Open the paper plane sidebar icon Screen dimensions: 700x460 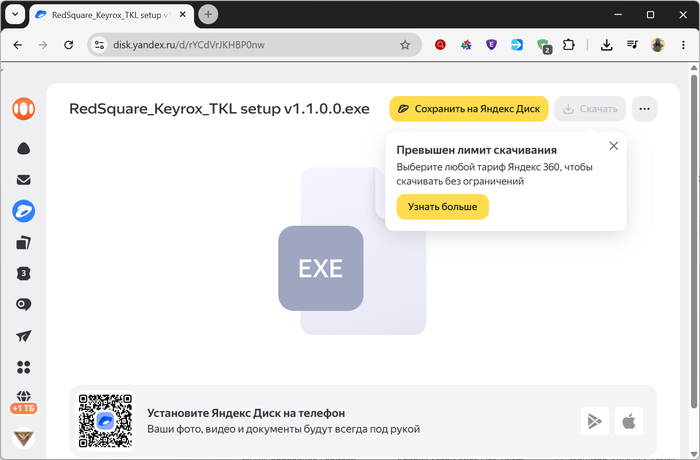pos(24,336)
